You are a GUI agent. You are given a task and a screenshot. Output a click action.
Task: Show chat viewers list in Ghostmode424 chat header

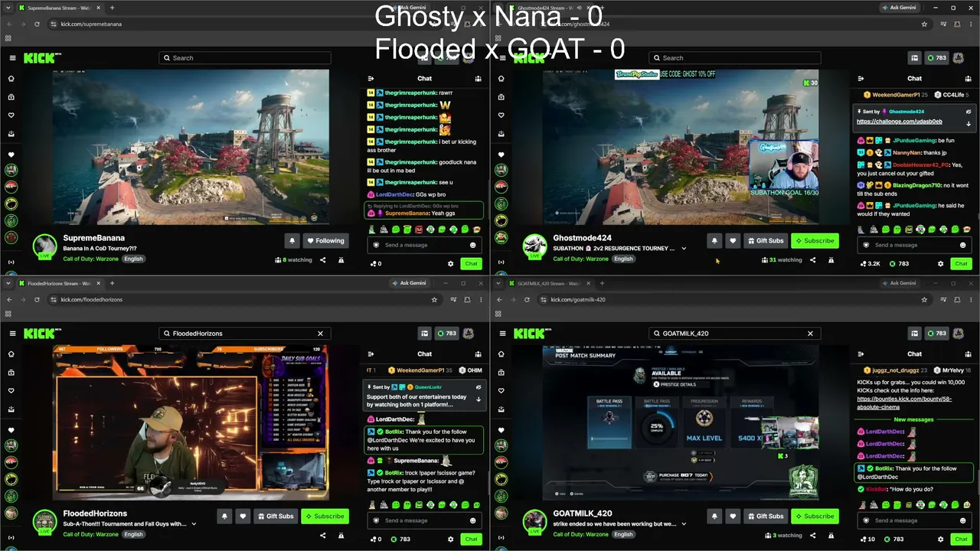point(969,78)
